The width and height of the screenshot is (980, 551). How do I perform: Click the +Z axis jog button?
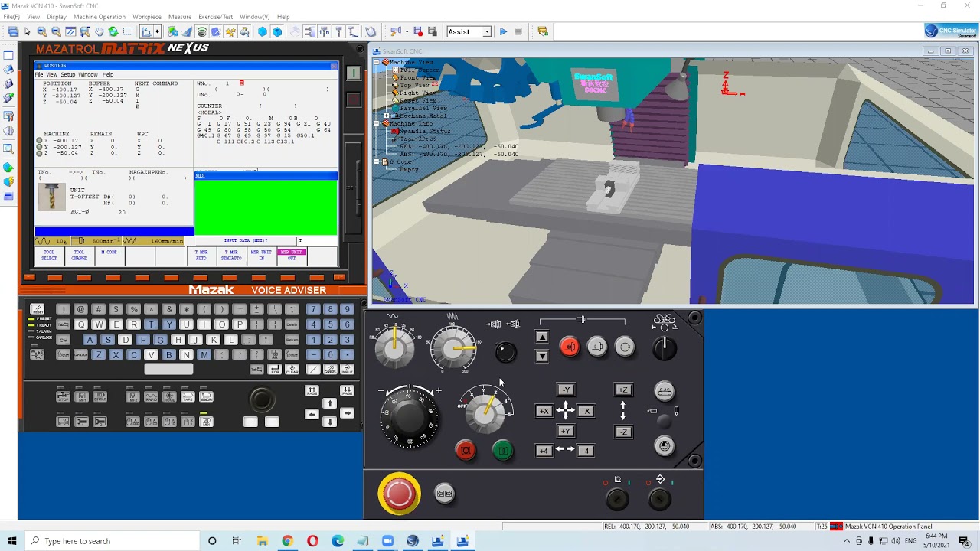pyautogui.click(x=623, y=390)
